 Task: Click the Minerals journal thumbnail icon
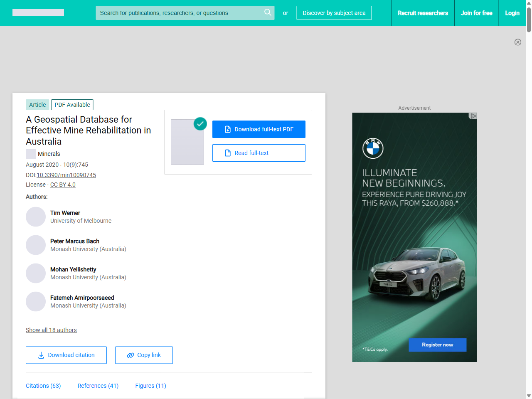point(31,154)
